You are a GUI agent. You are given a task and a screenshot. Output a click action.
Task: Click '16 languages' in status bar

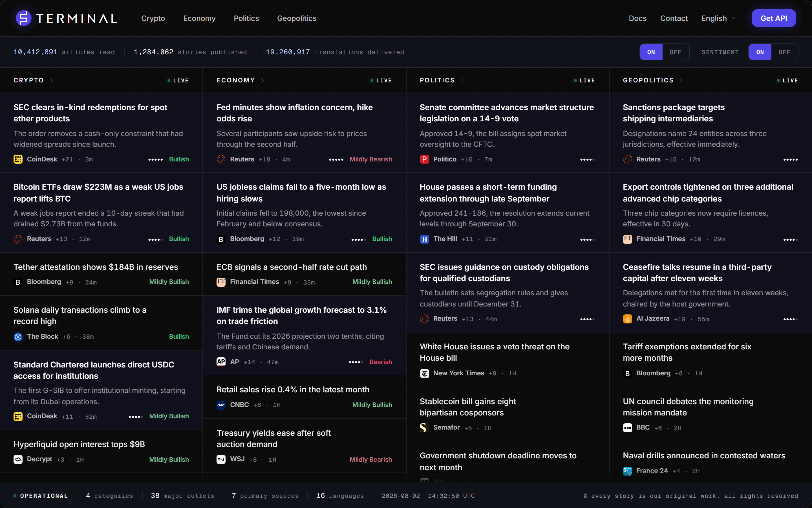click(340, 496)
